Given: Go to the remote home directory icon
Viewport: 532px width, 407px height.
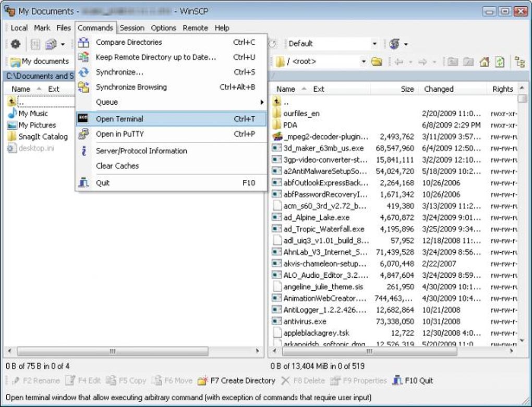Looking at the screenshot, I should (484, 61).
